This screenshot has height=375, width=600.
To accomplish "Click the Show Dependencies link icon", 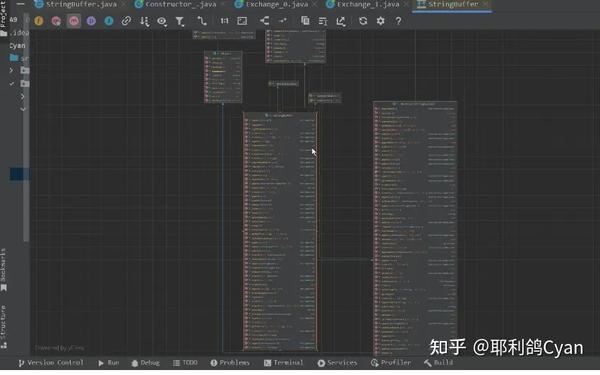I will coord(126,21).
